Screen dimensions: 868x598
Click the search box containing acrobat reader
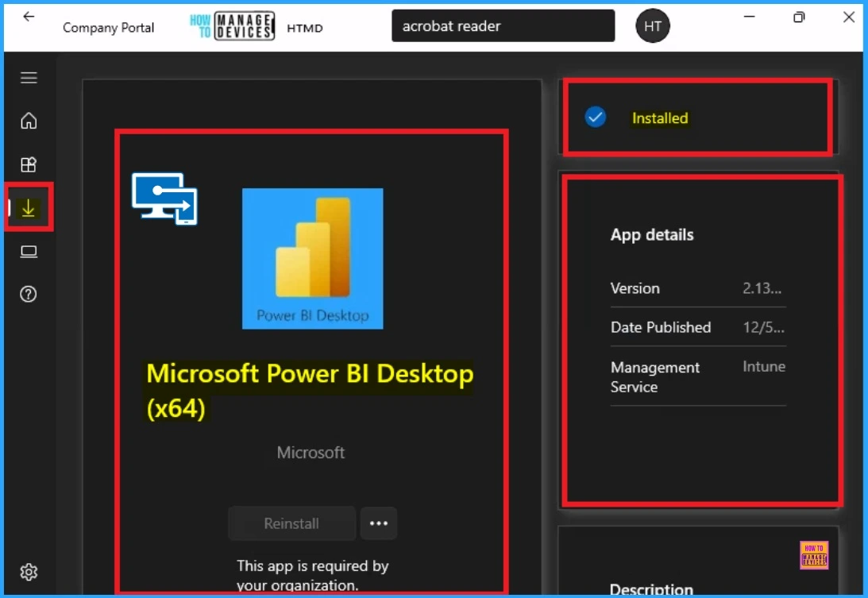pos(503,25)
